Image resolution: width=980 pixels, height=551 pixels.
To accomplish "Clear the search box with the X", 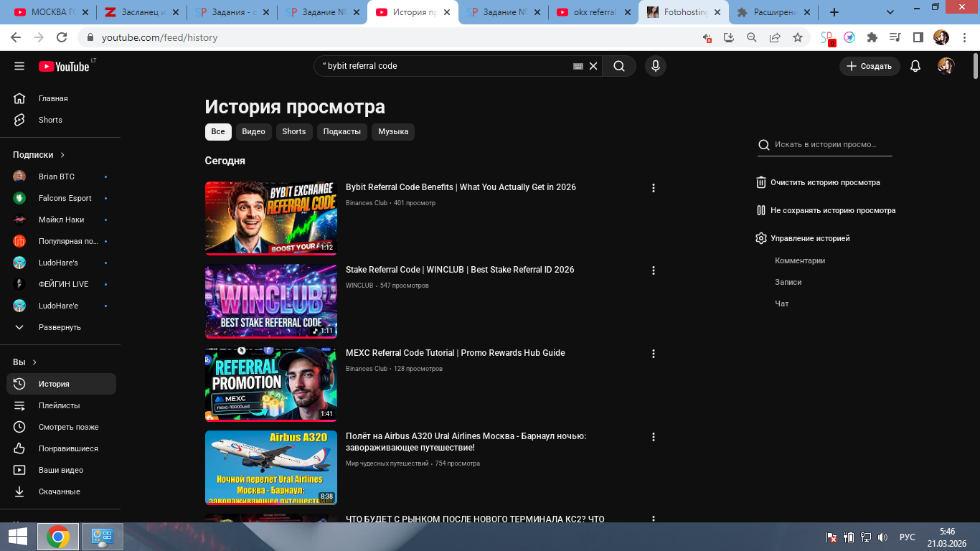I will click(x=593, y=66).
